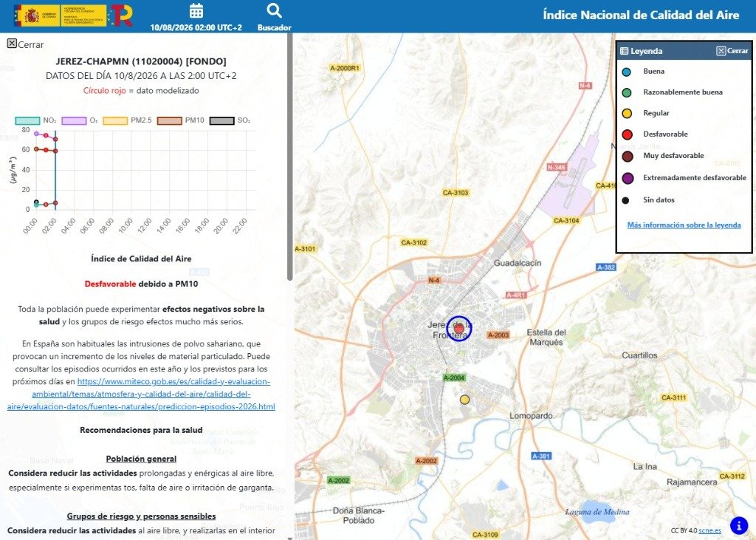Click the Laguna de Medina map label

click(x=597, y=511)
